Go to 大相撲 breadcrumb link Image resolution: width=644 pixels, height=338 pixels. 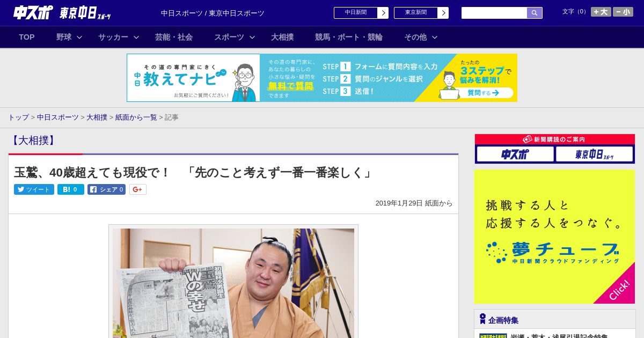pos(97,117)
